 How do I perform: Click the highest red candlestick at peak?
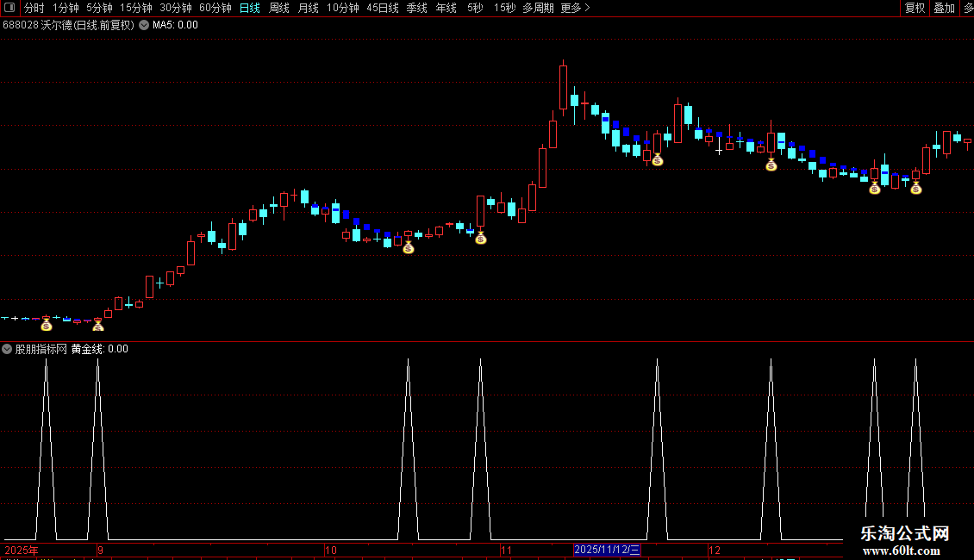[x=564, y=88]
